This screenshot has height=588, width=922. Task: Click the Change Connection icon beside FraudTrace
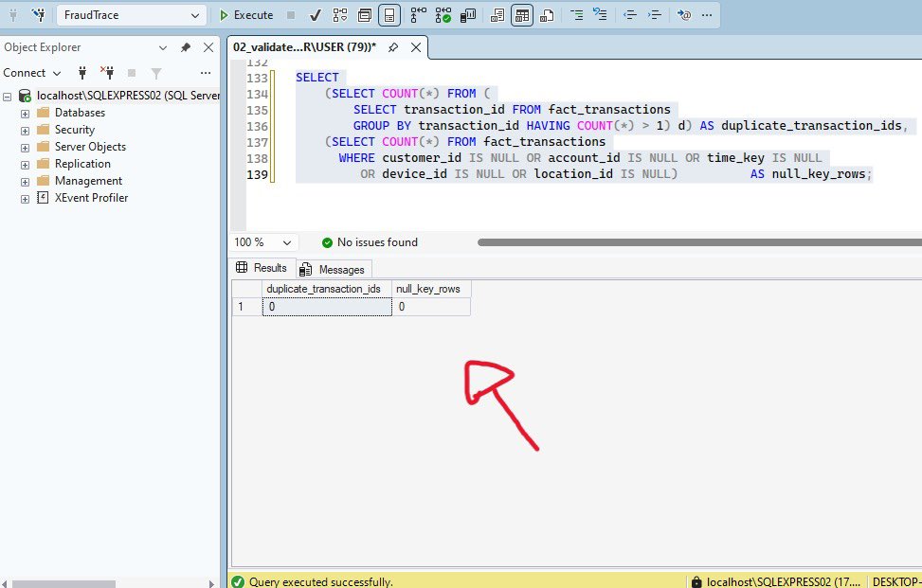(39, 15)
